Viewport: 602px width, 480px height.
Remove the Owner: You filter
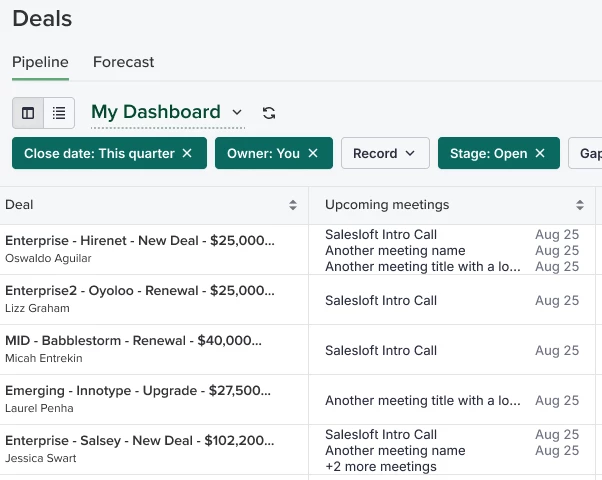313,153
